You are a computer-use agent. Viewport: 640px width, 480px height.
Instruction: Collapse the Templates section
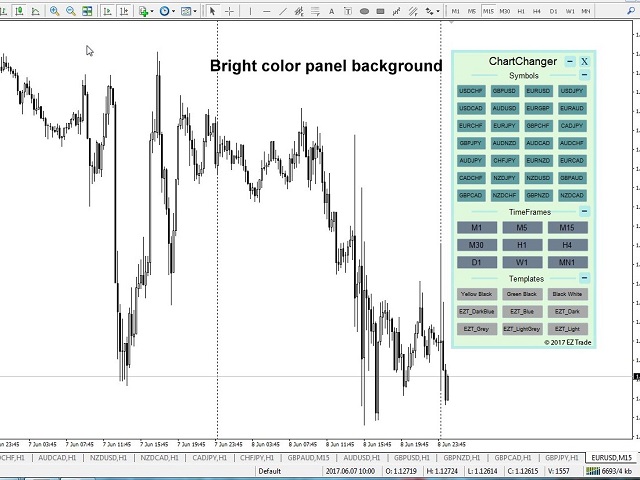(584, 278)
